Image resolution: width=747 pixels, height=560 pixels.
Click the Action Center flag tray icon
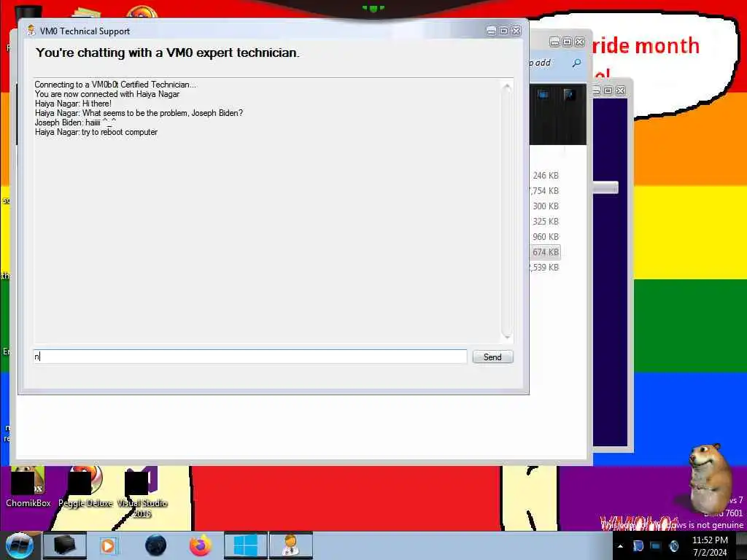tap(638, 546)
